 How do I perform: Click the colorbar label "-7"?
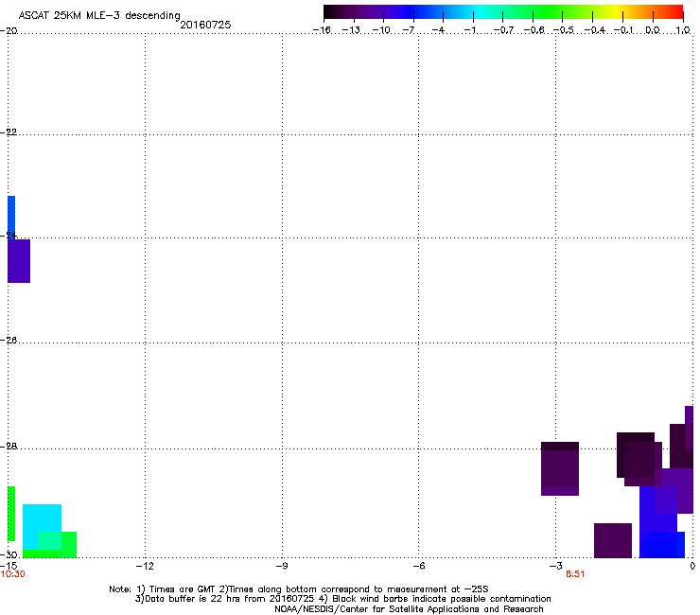point(408,30)
